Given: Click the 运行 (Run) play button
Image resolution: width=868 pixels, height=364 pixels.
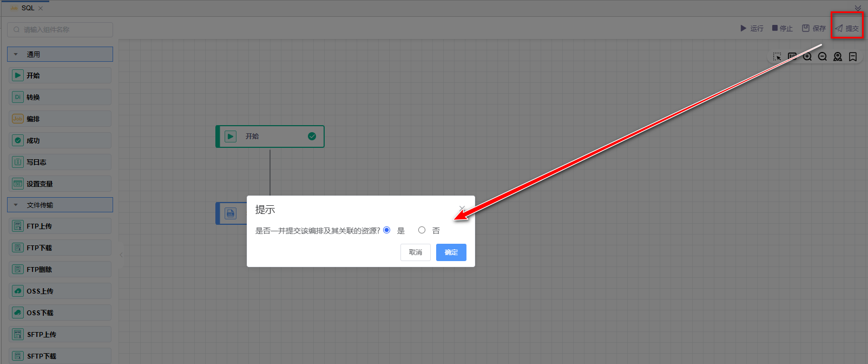Looking at the screenshot, I should click(752, 28).
